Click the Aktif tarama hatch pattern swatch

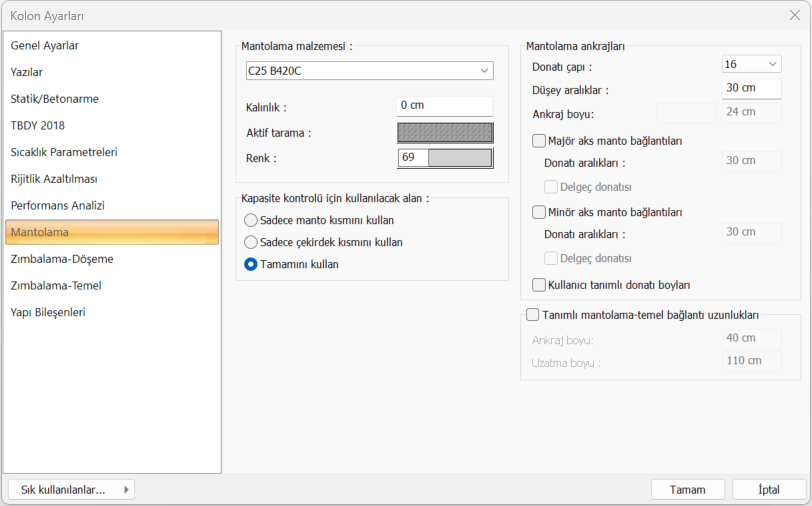[445, 132]
